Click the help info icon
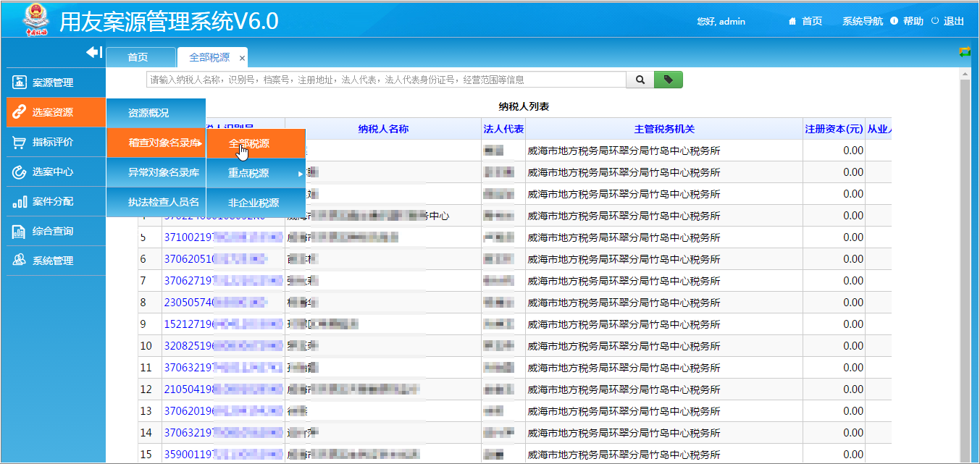The height and width of the screenshot is (464, 980). click(894, 21)
